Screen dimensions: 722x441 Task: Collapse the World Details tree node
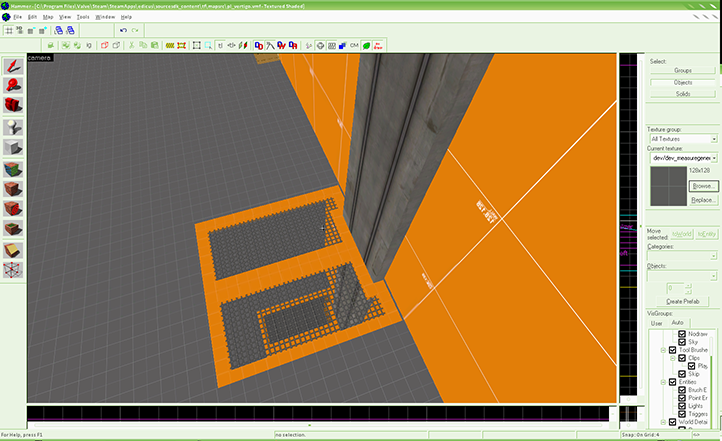coord(663,422)
